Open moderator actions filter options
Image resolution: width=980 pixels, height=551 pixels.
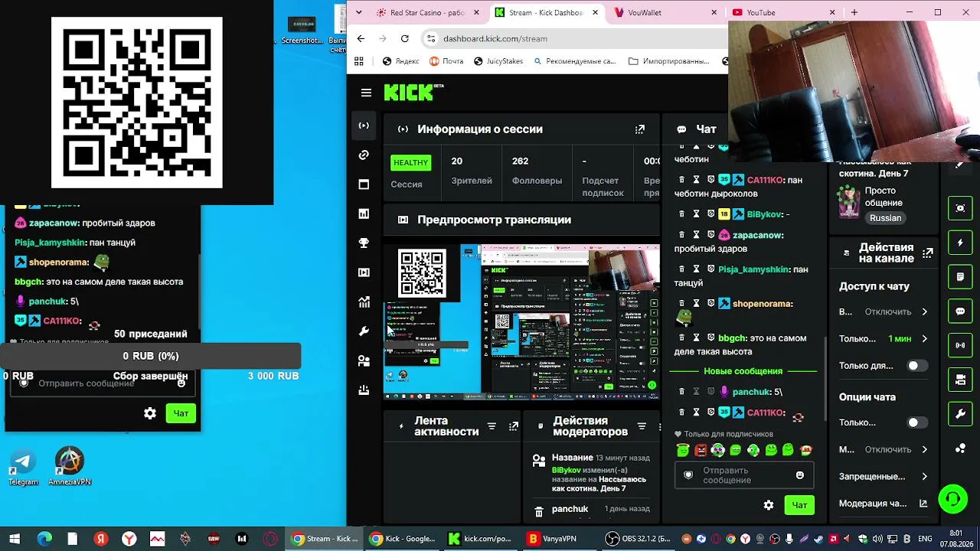(x=642, y=426)
